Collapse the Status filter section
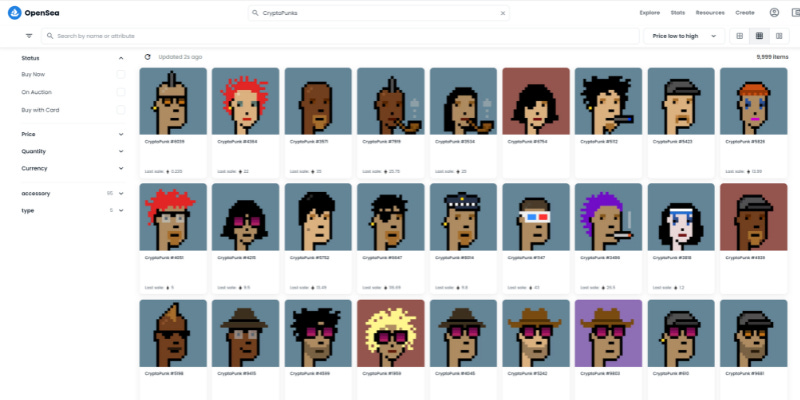The height and width of the screenshot is (400, 800). pos(121,58)
